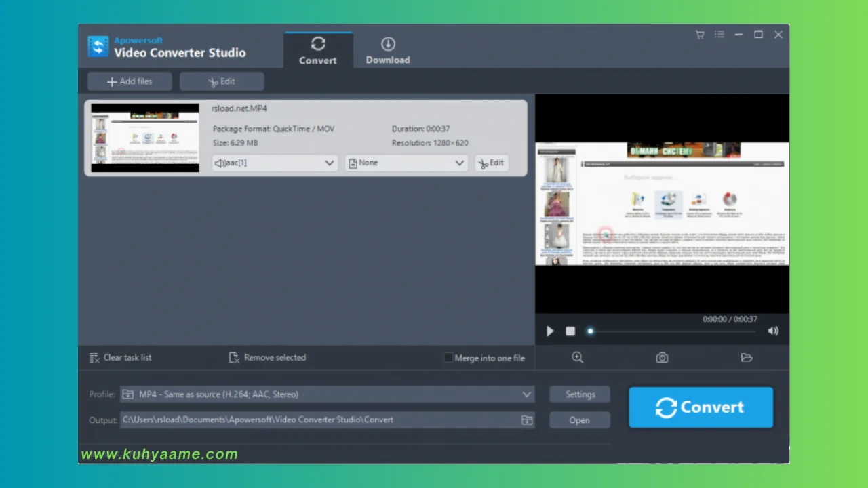Screen dimensions: 868x488
Task: Mute the preview volume speaker icon
Action: point(773,331)
